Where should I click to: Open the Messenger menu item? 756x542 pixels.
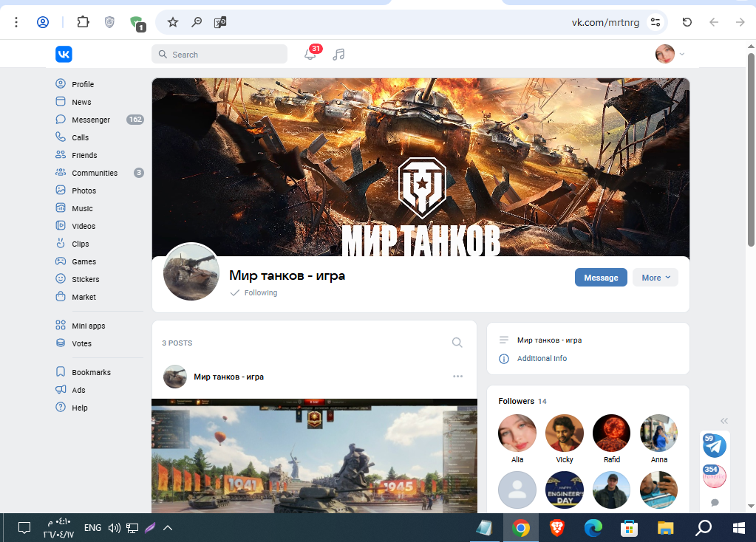tap(99, 120)
